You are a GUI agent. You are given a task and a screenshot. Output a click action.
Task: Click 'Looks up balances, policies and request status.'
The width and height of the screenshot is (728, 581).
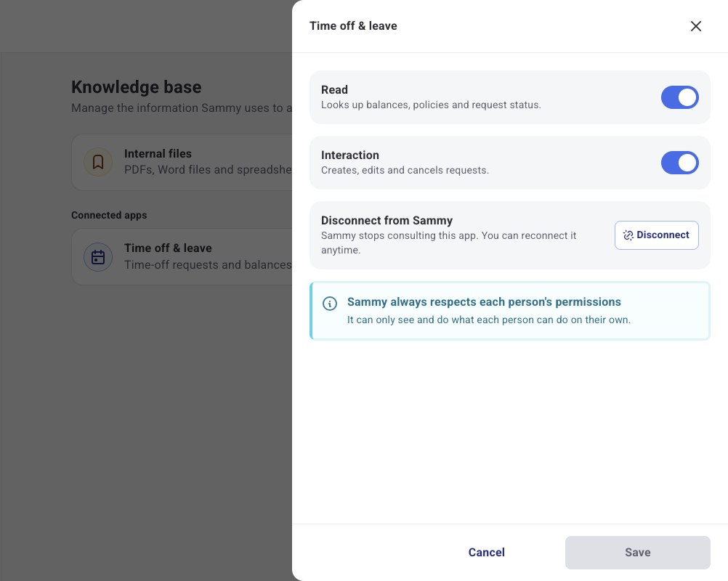coord(431,105)
